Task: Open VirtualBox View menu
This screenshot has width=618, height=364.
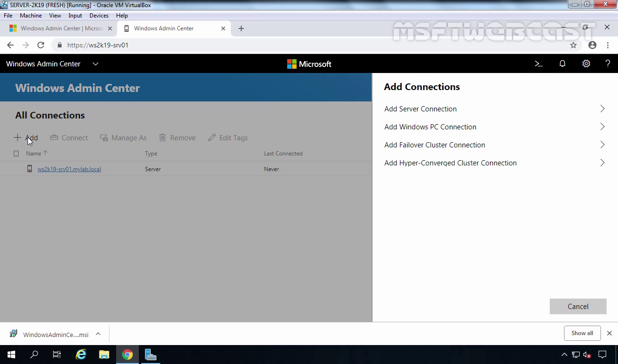Action: [x=55, y=16]
